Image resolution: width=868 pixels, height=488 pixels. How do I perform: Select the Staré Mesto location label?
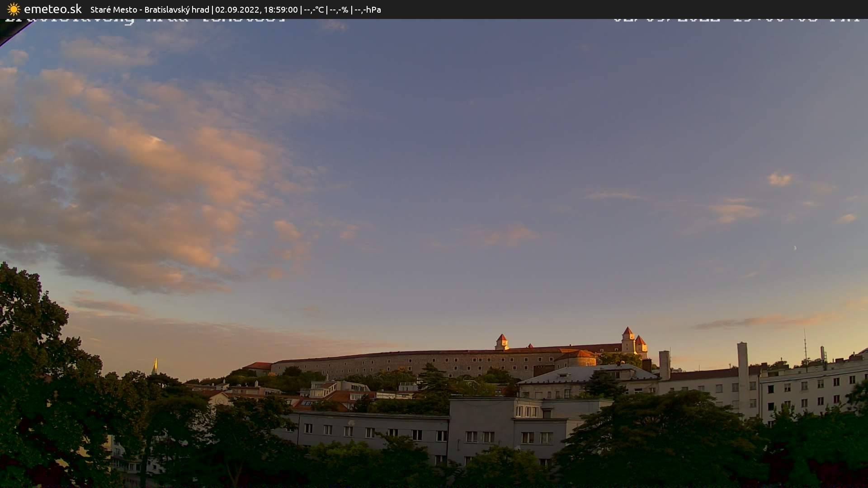[114, 9]
